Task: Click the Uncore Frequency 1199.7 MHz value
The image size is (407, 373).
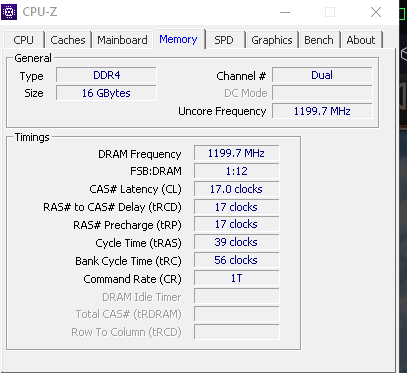Action: pyautogui.click(x=322, y=111)
